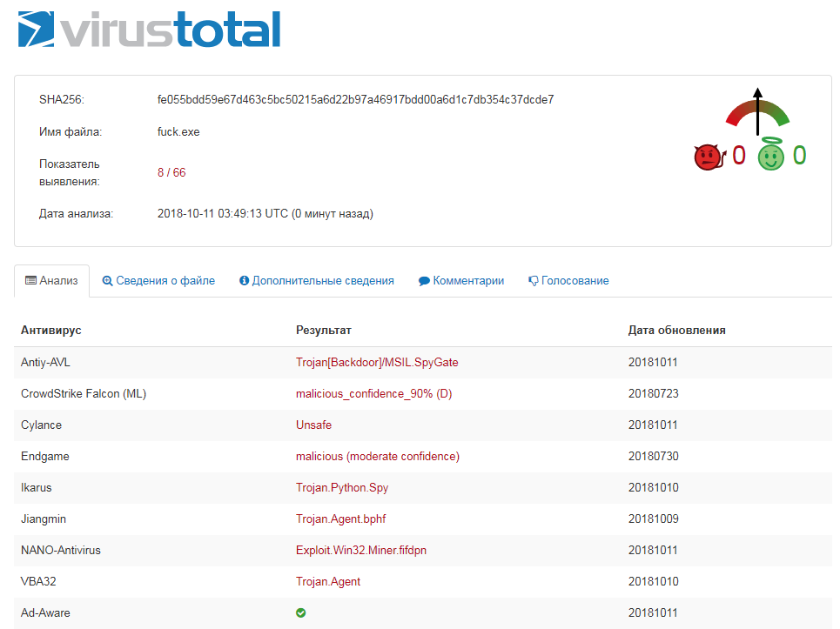Click the Результат column header
Viewport: 840px width, 629px height.
[x=324, y=331]
